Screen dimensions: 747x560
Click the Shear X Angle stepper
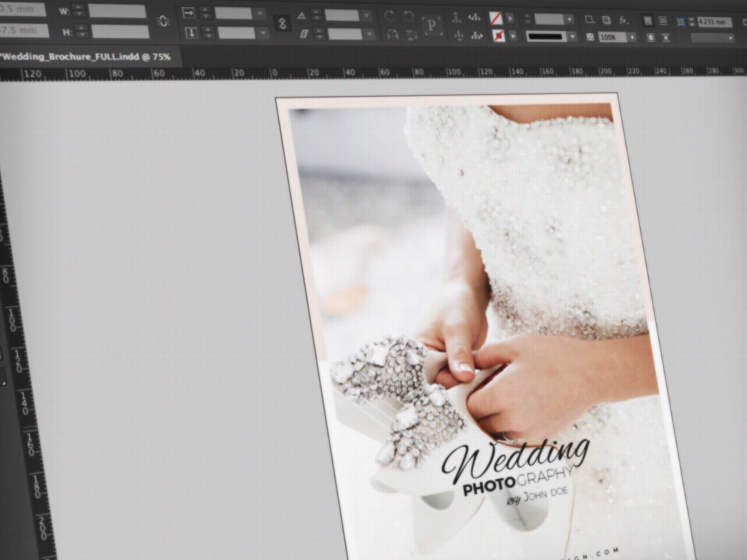point(319,34)
